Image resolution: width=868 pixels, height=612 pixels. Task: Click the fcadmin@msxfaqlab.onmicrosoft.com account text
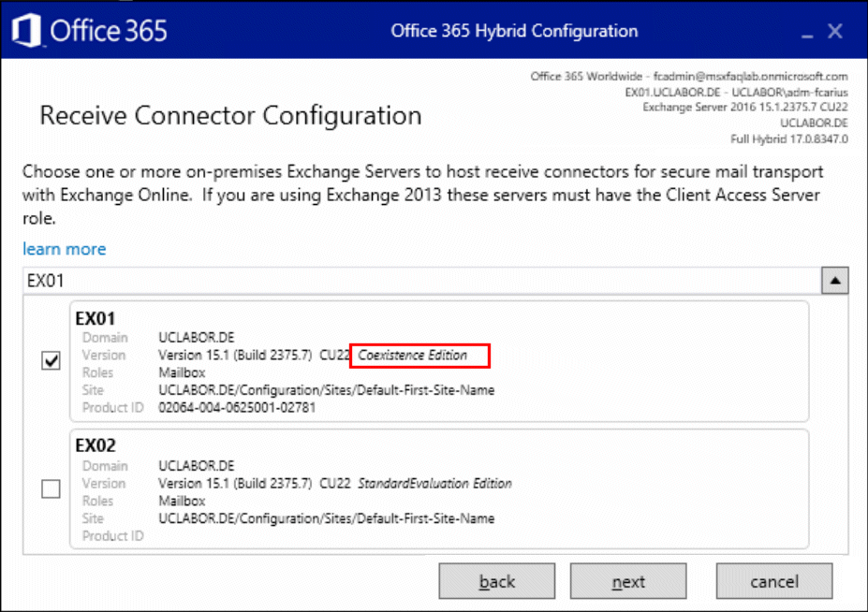tap(751, 76)
